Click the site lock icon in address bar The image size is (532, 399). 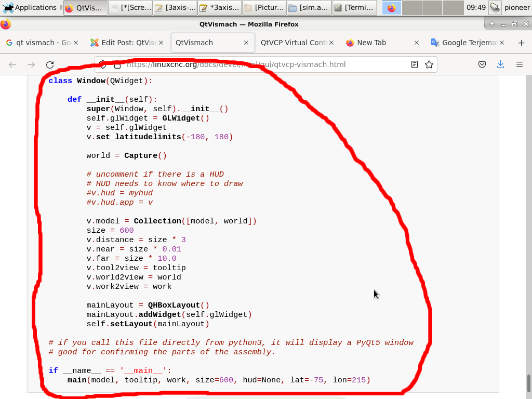117,65
